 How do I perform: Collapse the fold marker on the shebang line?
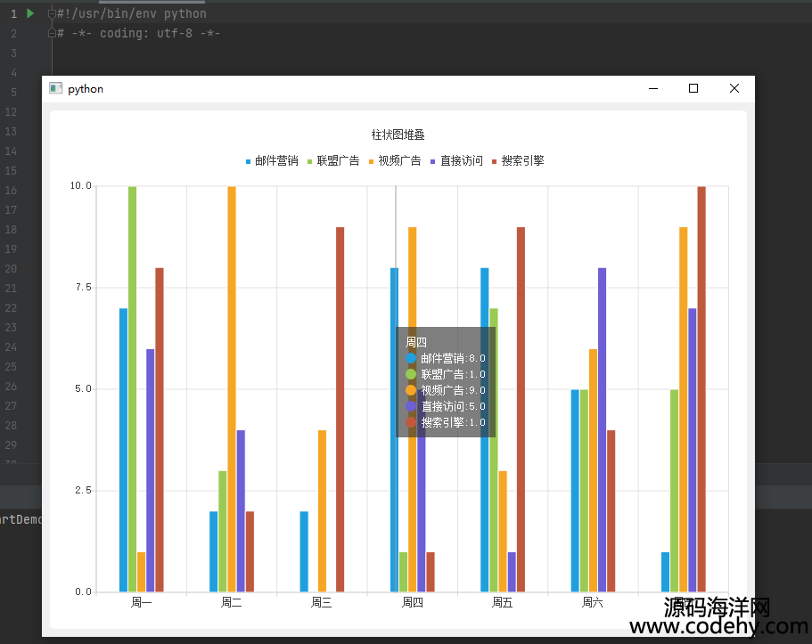[52, 14]
